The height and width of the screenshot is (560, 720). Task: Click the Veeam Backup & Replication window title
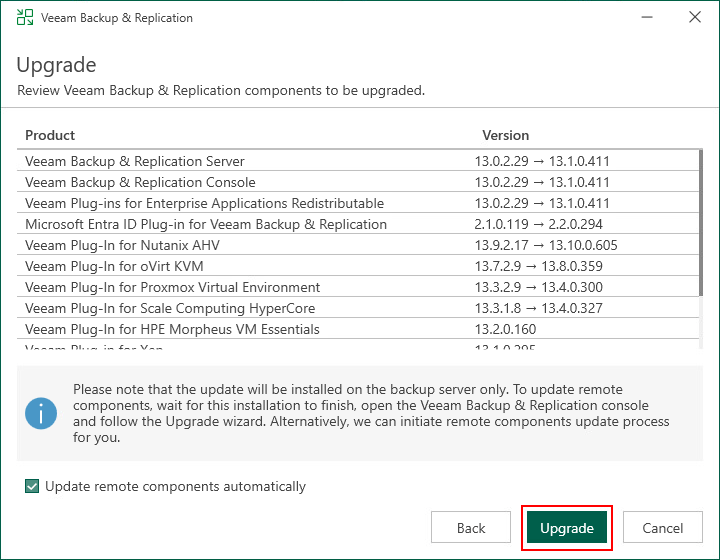(117, 17)
